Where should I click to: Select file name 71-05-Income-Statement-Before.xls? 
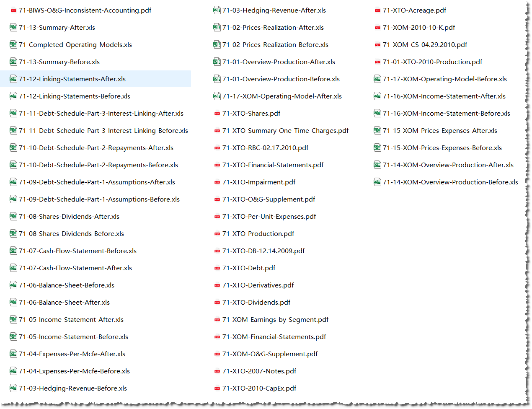[x=73, y=337]
